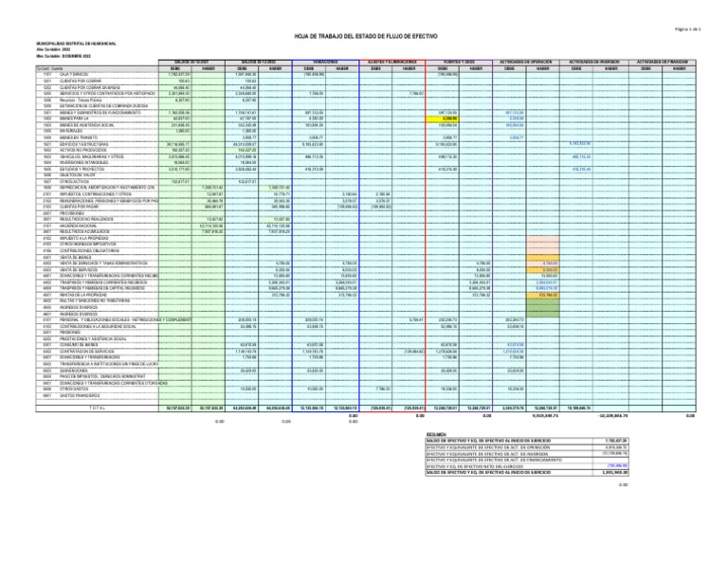
Task: Click the 'RENTAS DE LA PROPIEDAD' row label
Action: coord(83,295)
